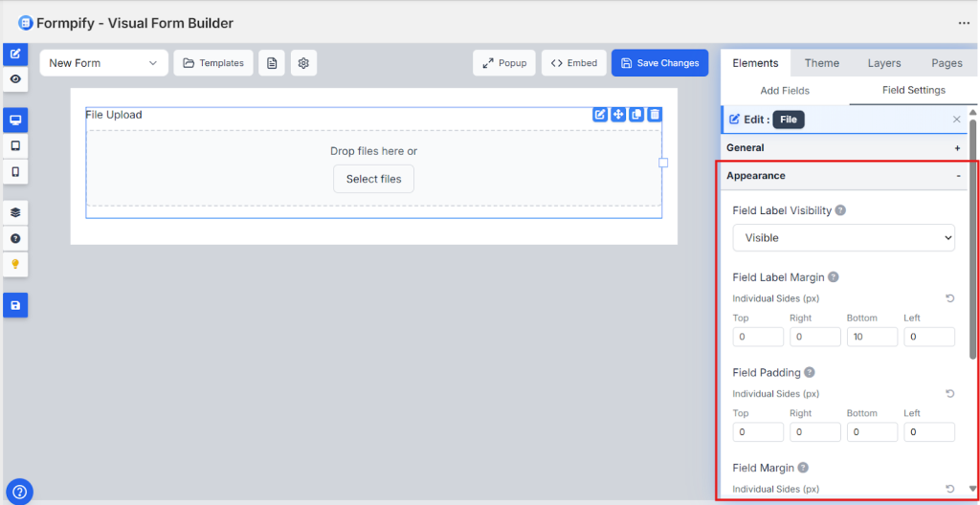Switch to mobile phone device view
The height and width of the screenshot is (505, 980).
click(15, 172)
